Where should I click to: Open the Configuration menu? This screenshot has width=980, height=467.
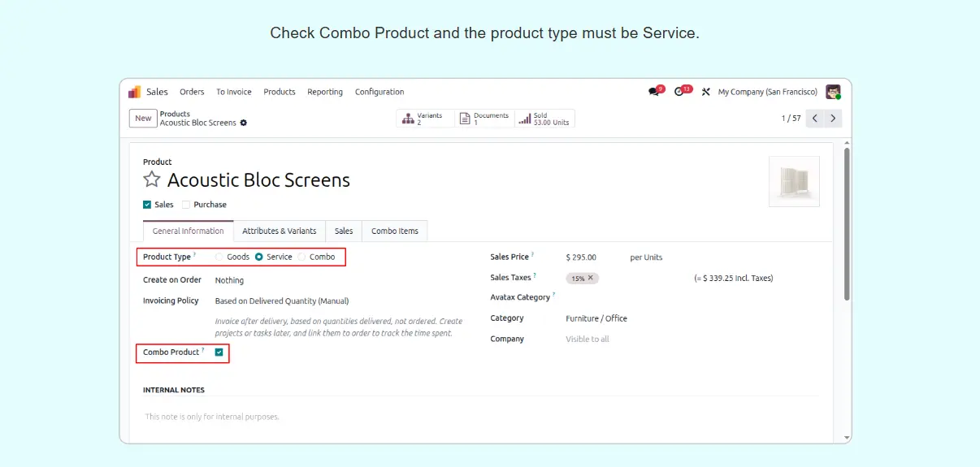pyautogui.click(x=379, y=92)
